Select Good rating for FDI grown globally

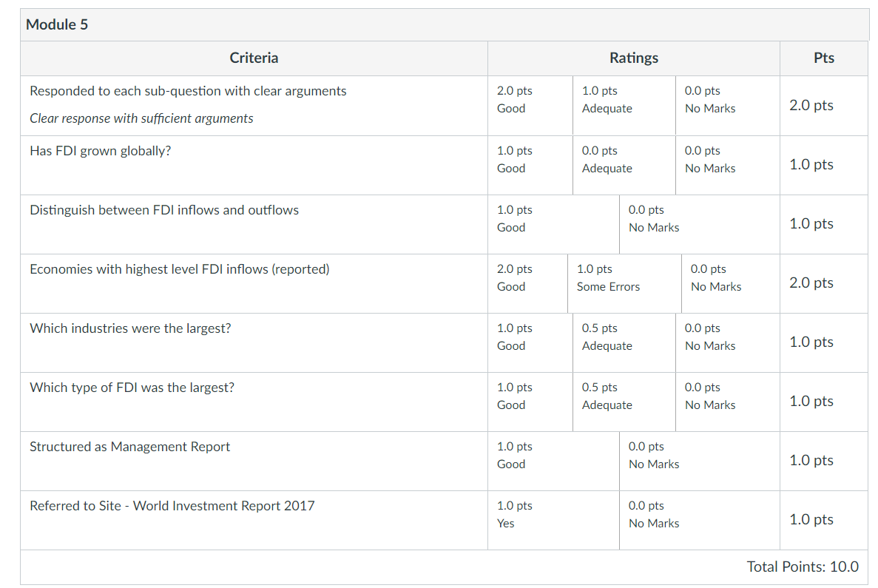(530, 165)
